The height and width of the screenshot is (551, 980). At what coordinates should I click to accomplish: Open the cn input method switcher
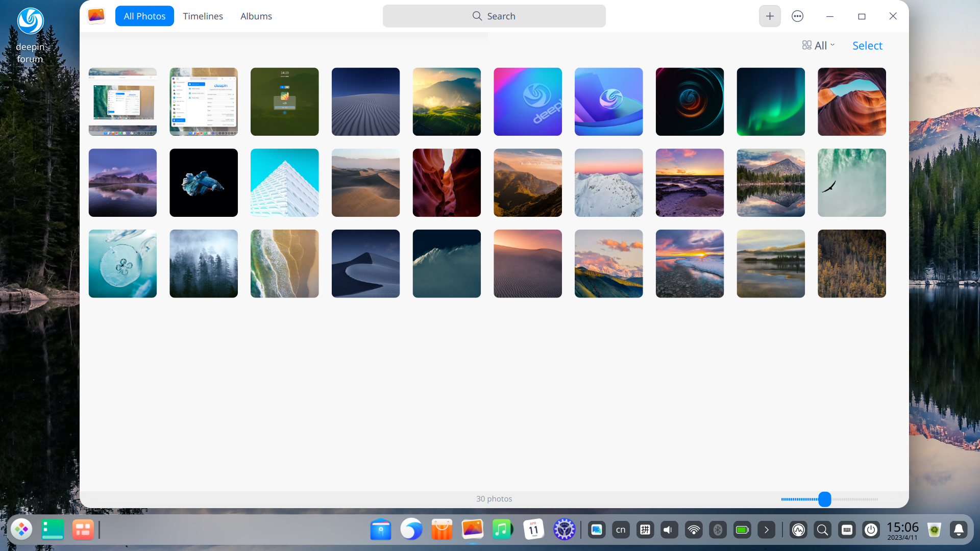(x=620, y=530)
